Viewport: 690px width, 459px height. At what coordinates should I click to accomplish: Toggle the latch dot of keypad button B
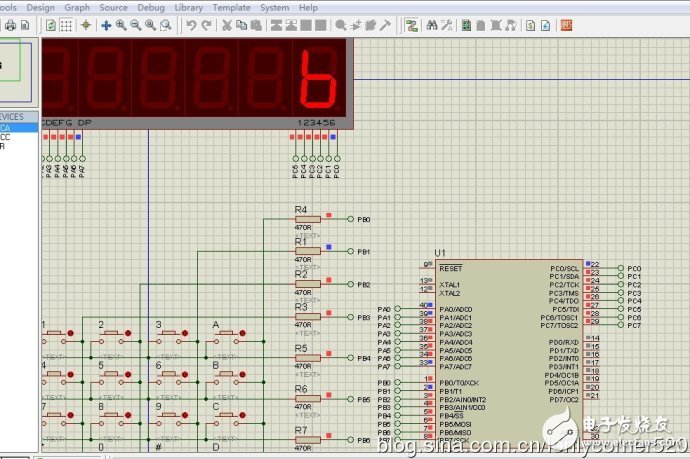(242, 375)
